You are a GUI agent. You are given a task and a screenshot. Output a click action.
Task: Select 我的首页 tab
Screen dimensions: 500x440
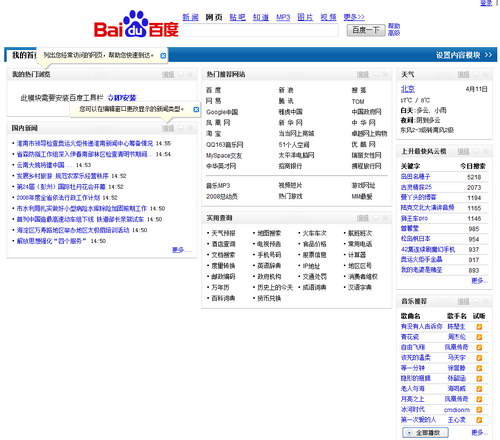pos(23,55)
